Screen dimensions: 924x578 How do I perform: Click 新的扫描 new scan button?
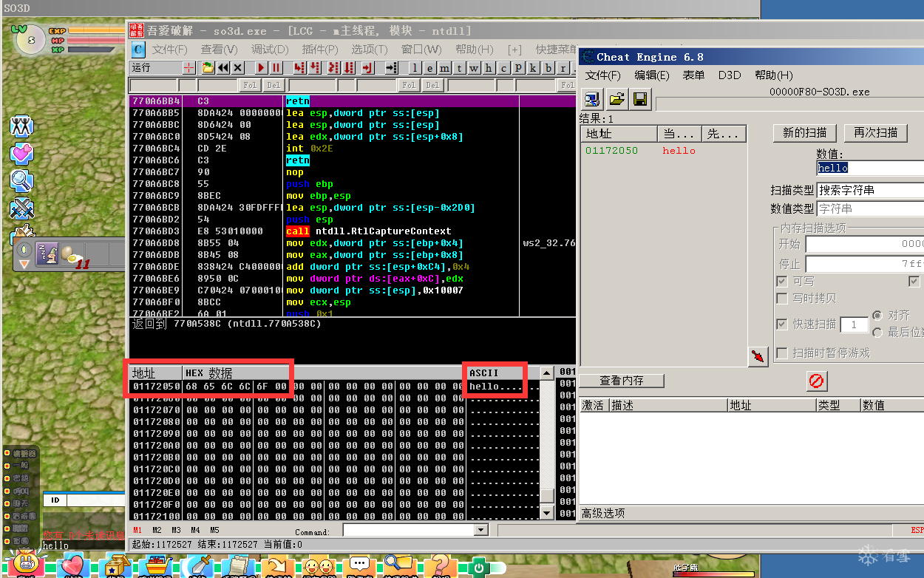(x=804, y=133)
